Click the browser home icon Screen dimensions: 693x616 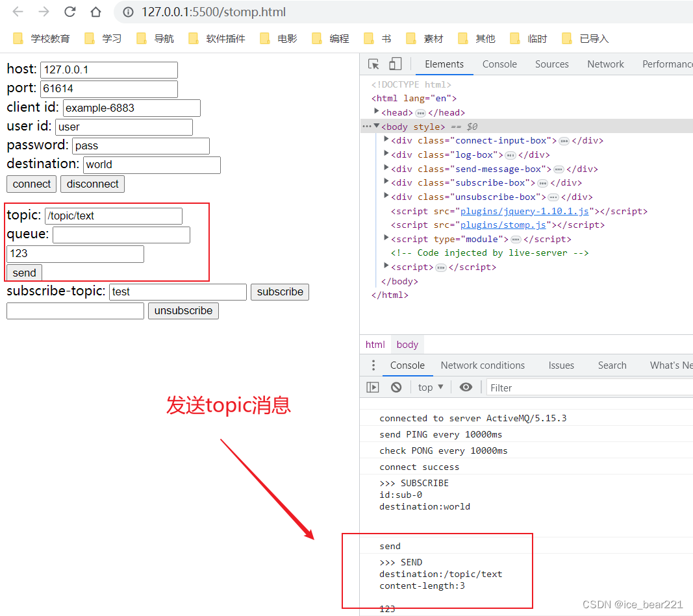coord(94,12)
